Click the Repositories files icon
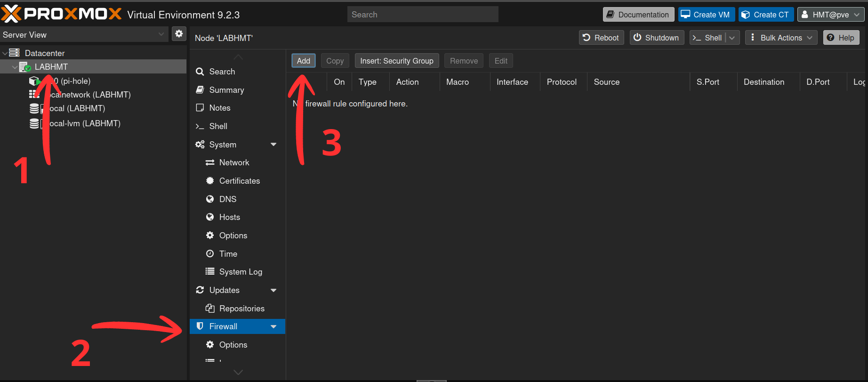The height and width of the screenshot is (382, 868). click(210, 308)
